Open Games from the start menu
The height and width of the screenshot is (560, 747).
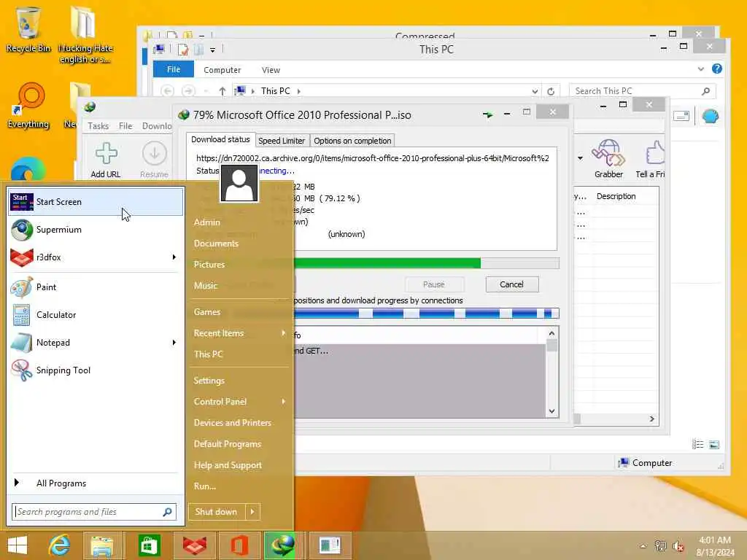tap(206, 312)
